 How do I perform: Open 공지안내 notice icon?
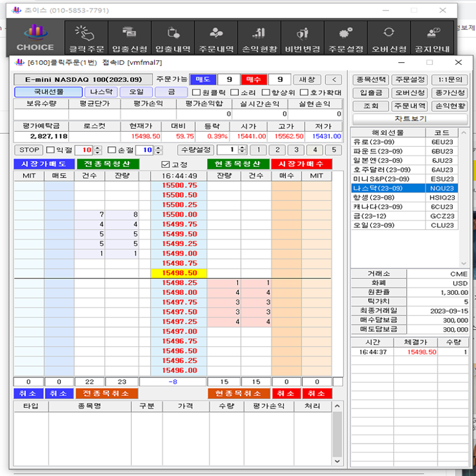432,38
